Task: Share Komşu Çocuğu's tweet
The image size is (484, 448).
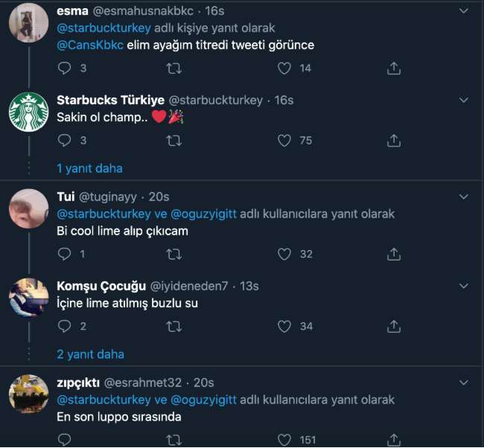Action: tap(394, 326)
